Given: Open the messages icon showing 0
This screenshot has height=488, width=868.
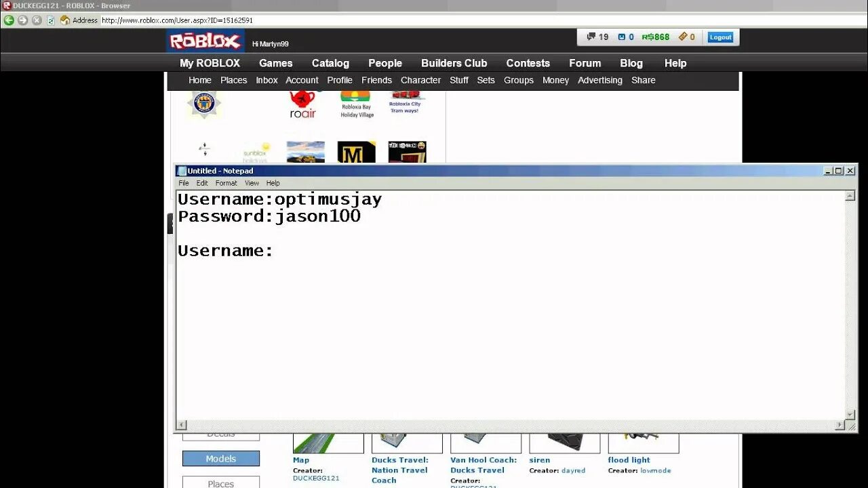Looking at the screenshot, I should click(626, 37).
